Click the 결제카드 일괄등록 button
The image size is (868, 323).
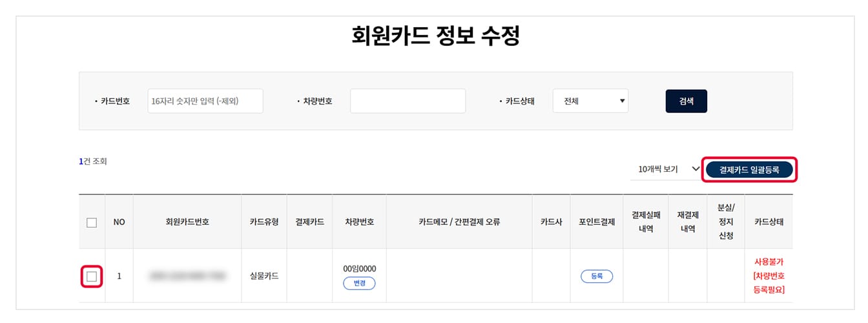[x=749, y=169]
